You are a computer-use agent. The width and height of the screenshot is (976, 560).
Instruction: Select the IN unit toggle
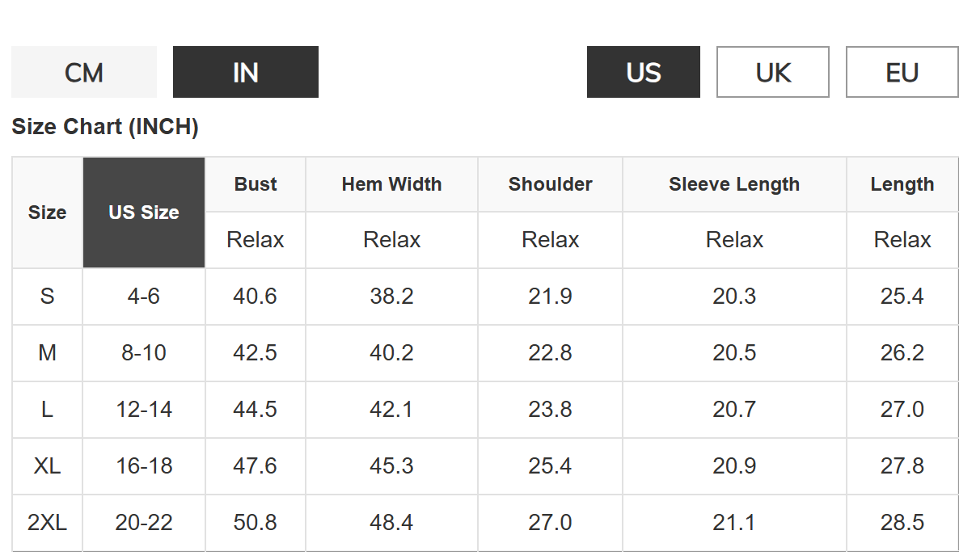(246, 72)
